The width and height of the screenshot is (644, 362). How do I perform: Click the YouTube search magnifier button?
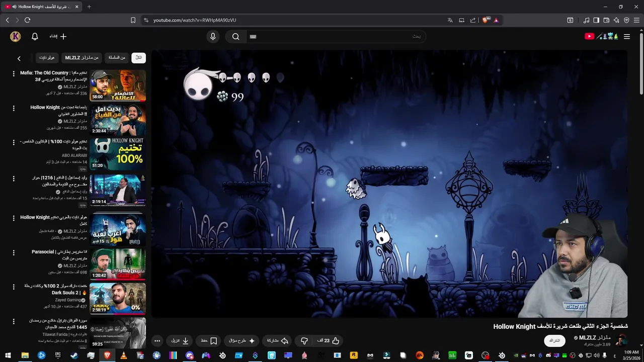click(x=235, y=36)
